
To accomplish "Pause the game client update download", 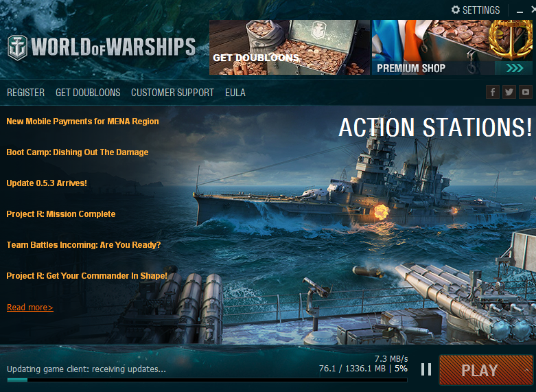I will pyautogui.click(x=426, y=369).
